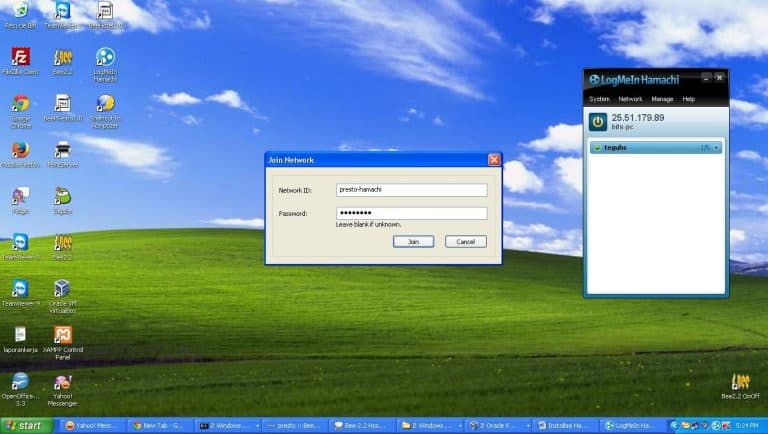The width and height of the screenshot is (768, 434).
Task: Expand the network list dropdown arrow
Action: [x=716, y=148]
